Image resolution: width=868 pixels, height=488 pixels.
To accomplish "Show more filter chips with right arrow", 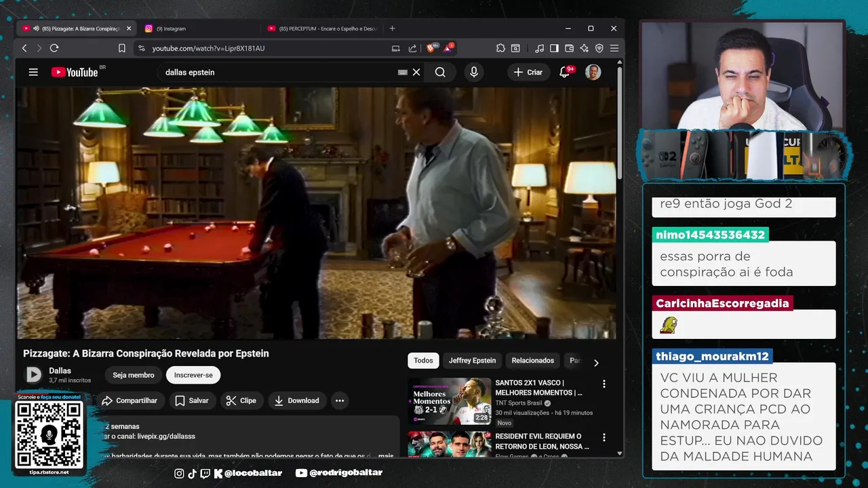I will [x=596, y=363].
